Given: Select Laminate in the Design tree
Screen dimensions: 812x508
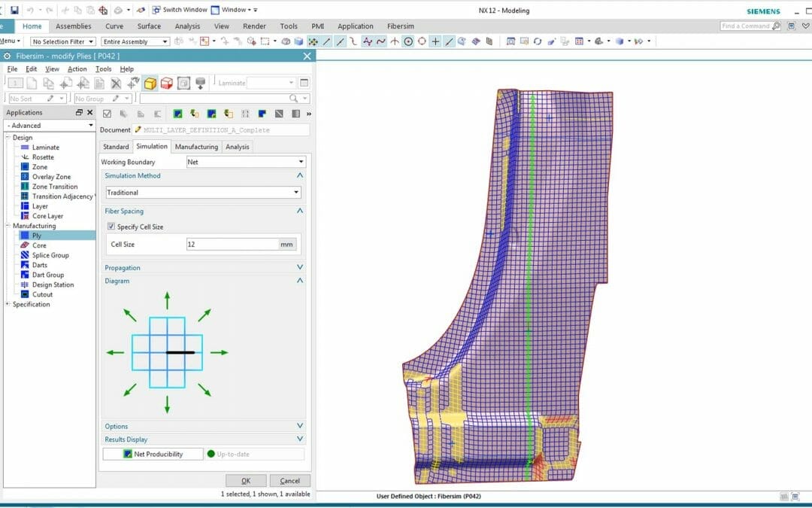Looking at the screenshot, I should pos(46,148).
